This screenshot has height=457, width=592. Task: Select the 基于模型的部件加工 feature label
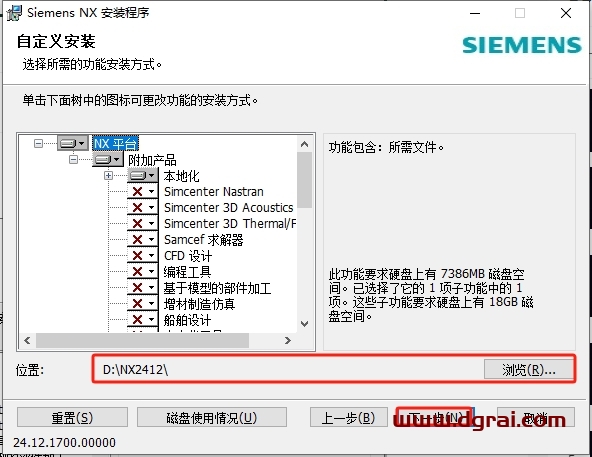pos(217,288)
